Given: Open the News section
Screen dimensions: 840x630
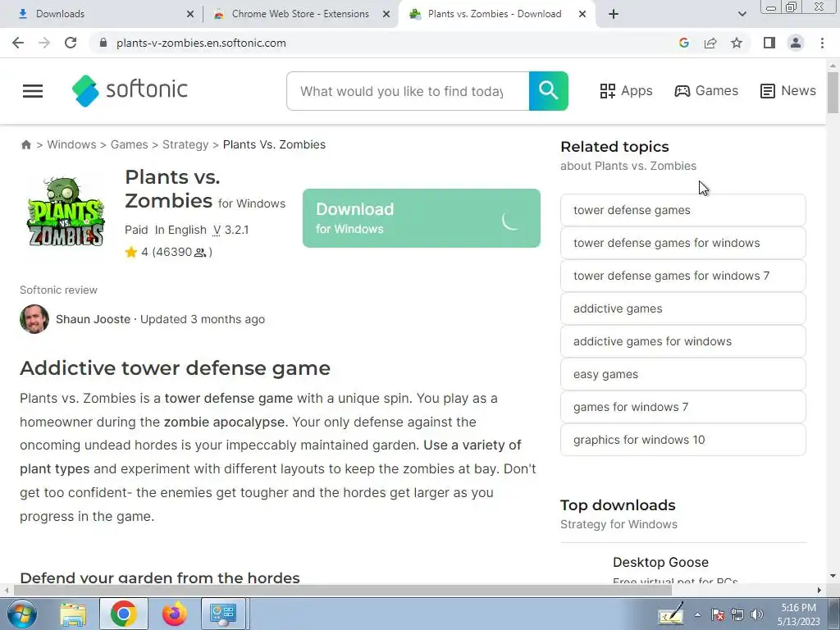Looking at the screenshot, I should click(788, 90).
